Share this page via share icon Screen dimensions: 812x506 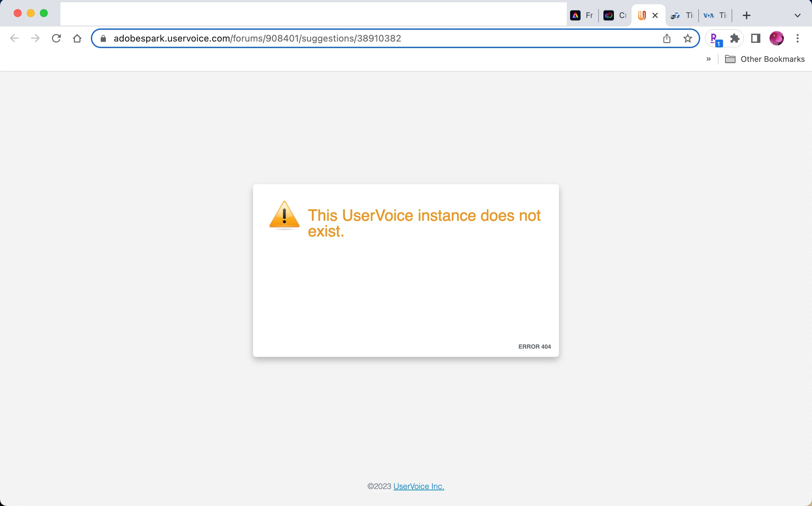pyautogui.click(x=667, y=39)
